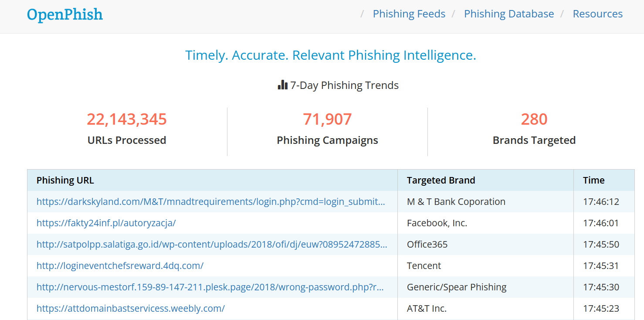Select the Office365 targeted brand entry

coord(427,244)
